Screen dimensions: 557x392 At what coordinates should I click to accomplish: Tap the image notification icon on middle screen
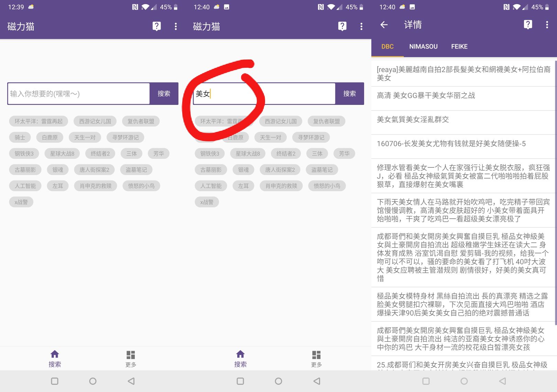pos(227,7)
